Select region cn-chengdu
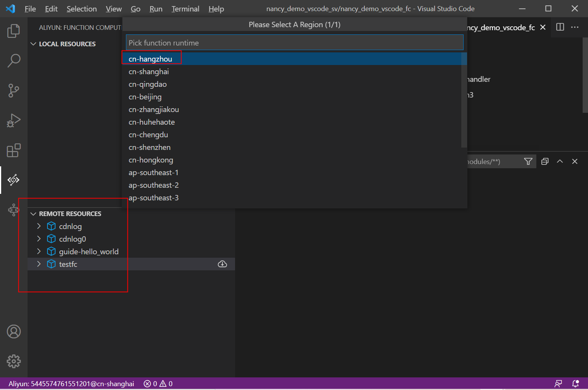The width and height of the screenshot is (588, 390). click(x=292, y=135)
